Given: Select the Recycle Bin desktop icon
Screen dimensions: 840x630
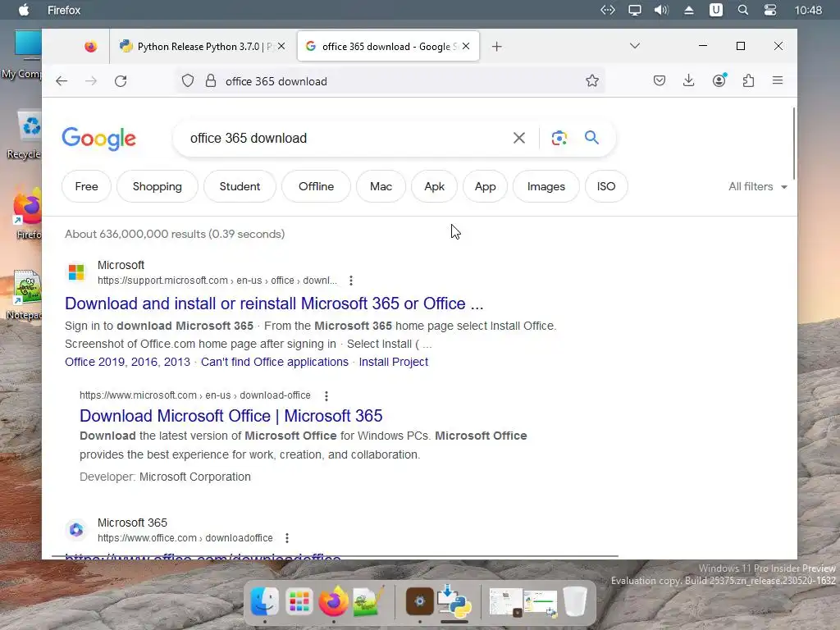Looking at the screenshot, I should point(25,135).
